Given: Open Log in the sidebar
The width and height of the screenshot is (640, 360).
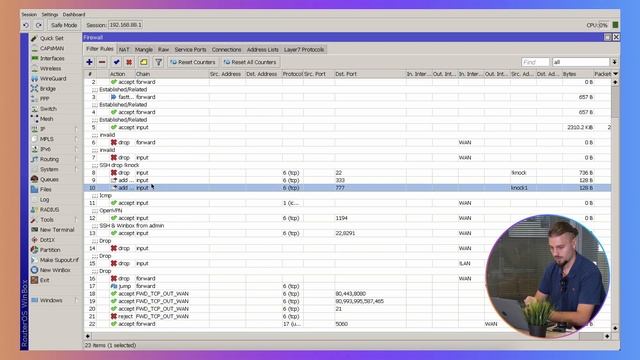Looking at the screenshot, I should click(x=44, y=200).
